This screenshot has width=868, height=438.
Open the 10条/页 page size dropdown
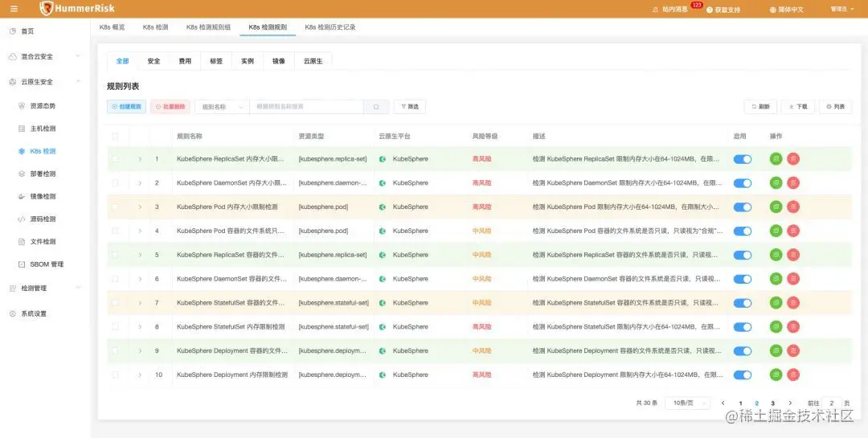coord(687,403)
